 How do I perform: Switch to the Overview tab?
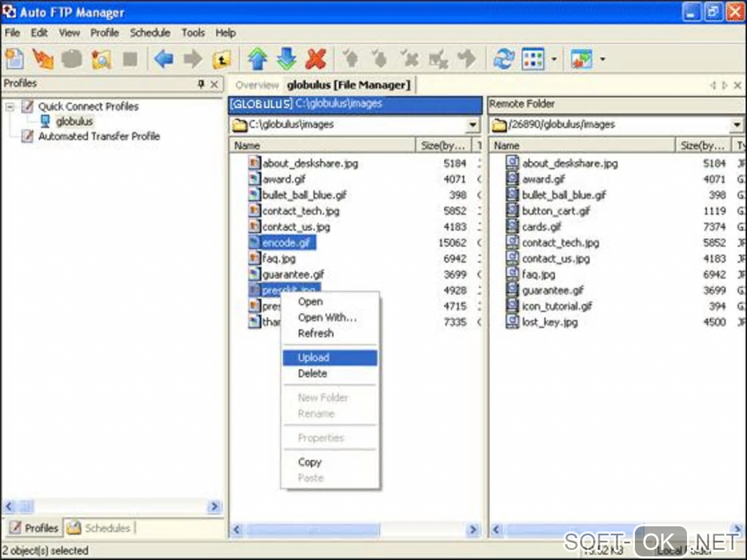(257, 86)
